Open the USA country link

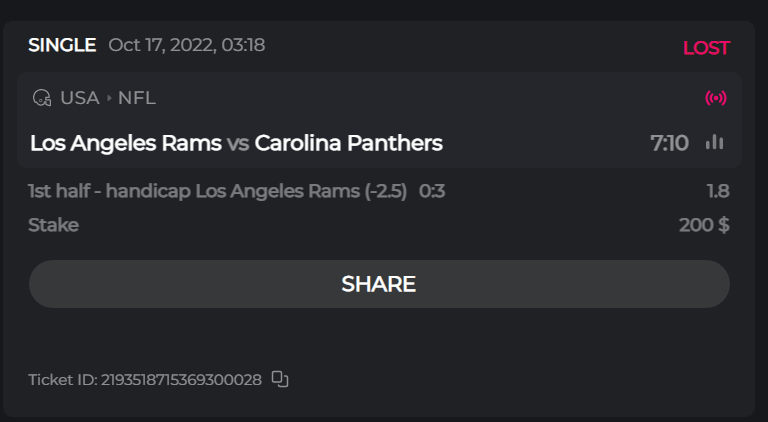pyautogui.click(x=80, y=98)
